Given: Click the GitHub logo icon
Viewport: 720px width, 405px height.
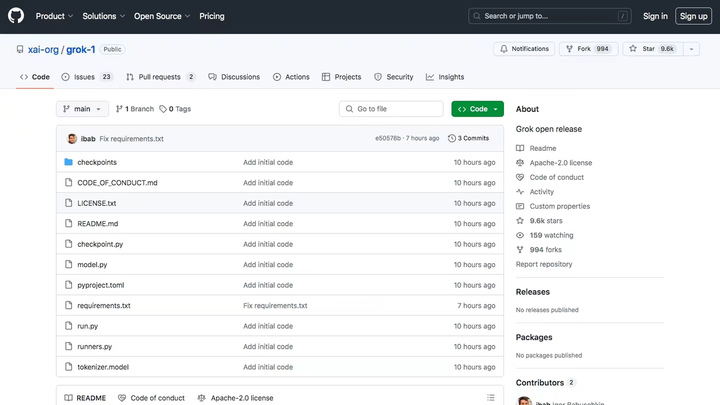Looking at the screenshot, I should [x=16, y=16].
